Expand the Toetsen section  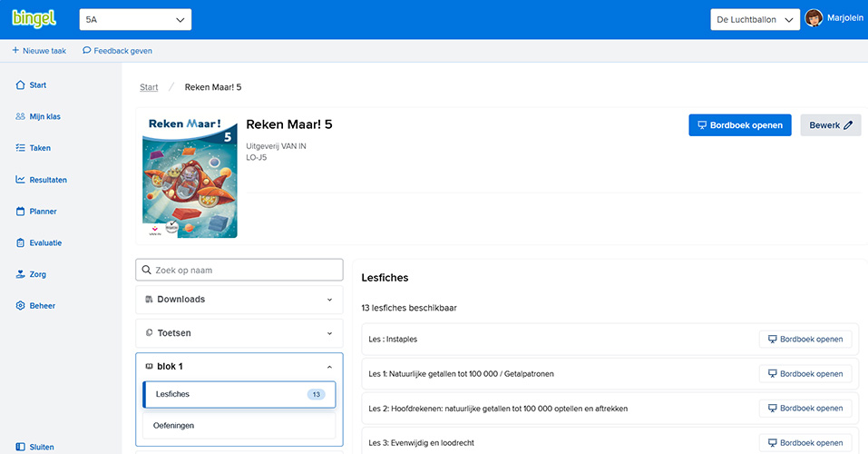coord(239,333)
